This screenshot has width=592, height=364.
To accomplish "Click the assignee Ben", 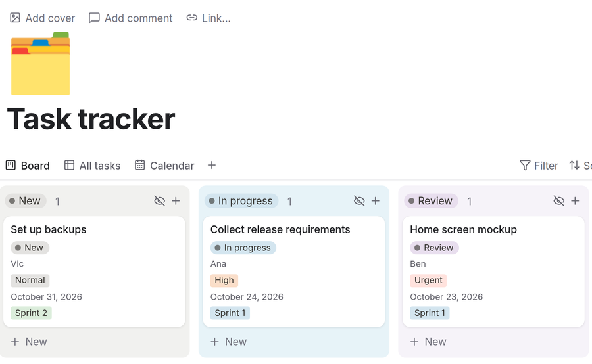I will (x=418, y=264).
